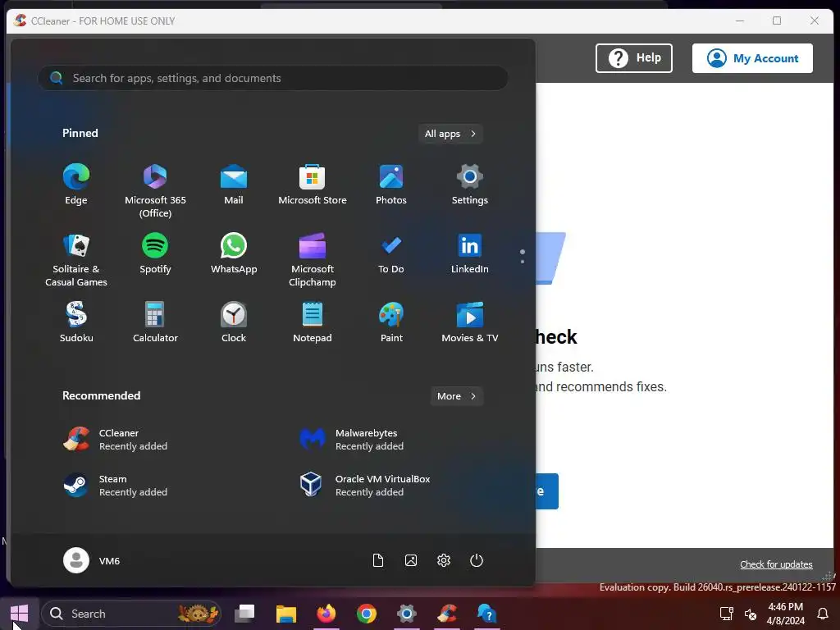Click the taskbar Search box
The image size is (840, 630).
pyautogui.click(x=131, y=614)
